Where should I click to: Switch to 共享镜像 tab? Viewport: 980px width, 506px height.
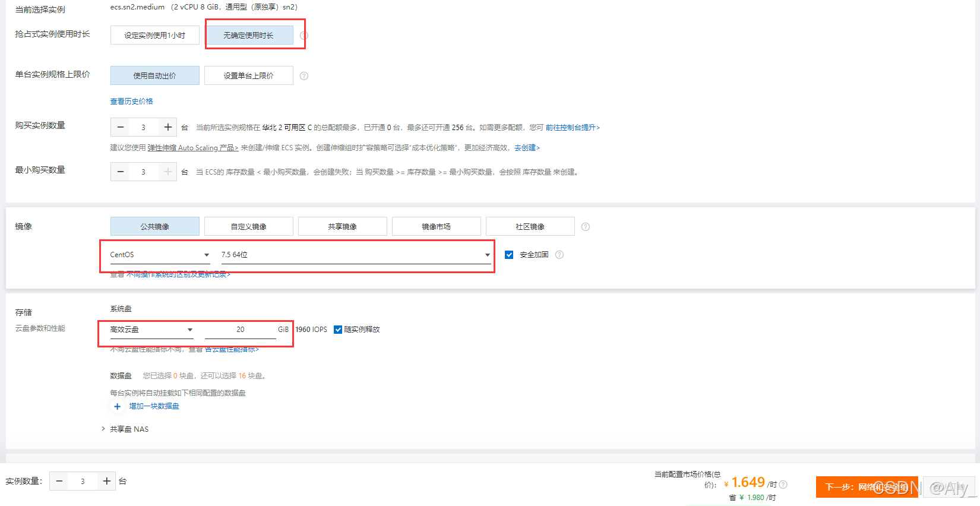(343, 226)
